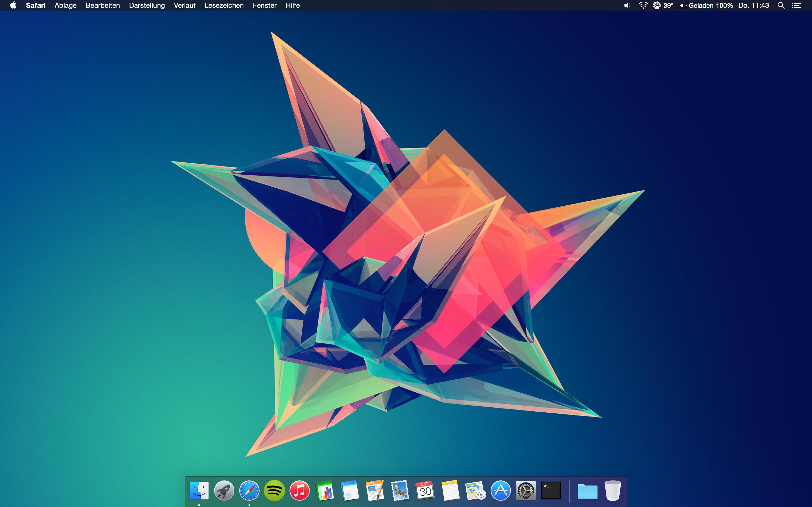Open Launchpad rocket icon
The image size is (812, 507).
224,491
